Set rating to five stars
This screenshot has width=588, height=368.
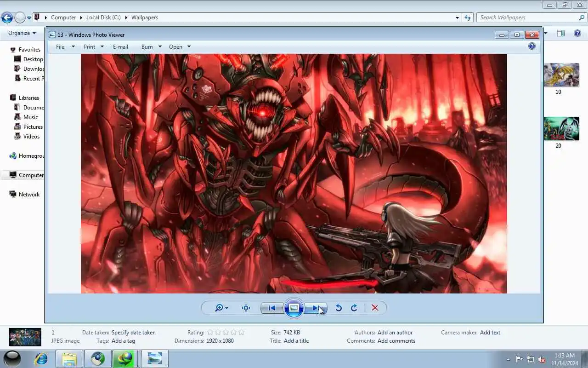241,332
